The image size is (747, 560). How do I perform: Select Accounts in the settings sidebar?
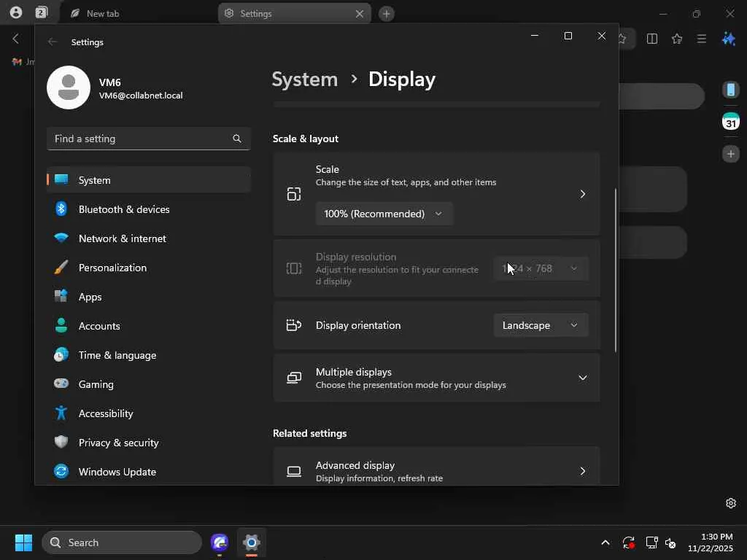[99, 326]
